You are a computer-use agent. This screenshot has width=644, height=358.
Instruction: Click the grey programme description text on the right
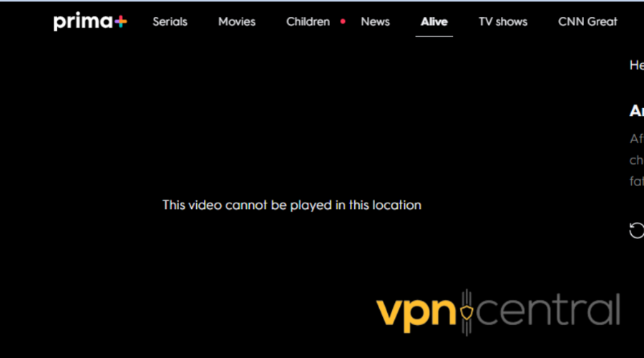(637, 160)
